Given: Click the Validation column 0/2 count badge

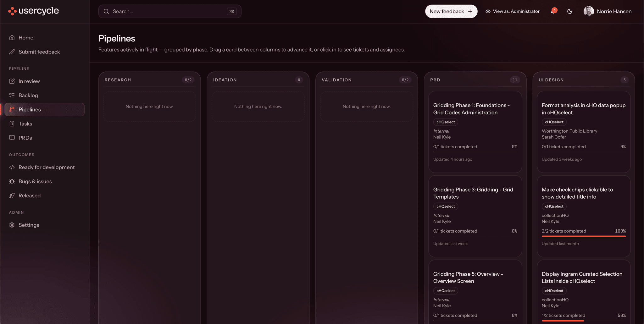Looking at the screenshot, I should [x=405, y=80].
